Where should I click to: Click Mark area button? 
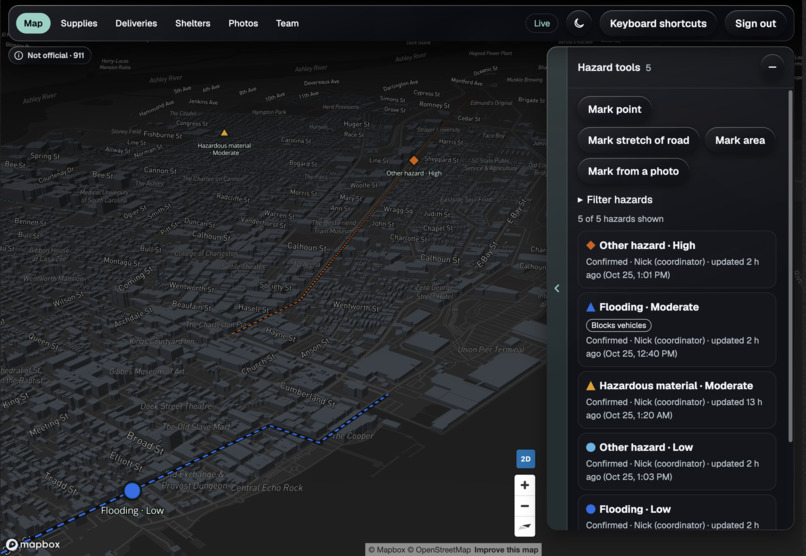740,140
